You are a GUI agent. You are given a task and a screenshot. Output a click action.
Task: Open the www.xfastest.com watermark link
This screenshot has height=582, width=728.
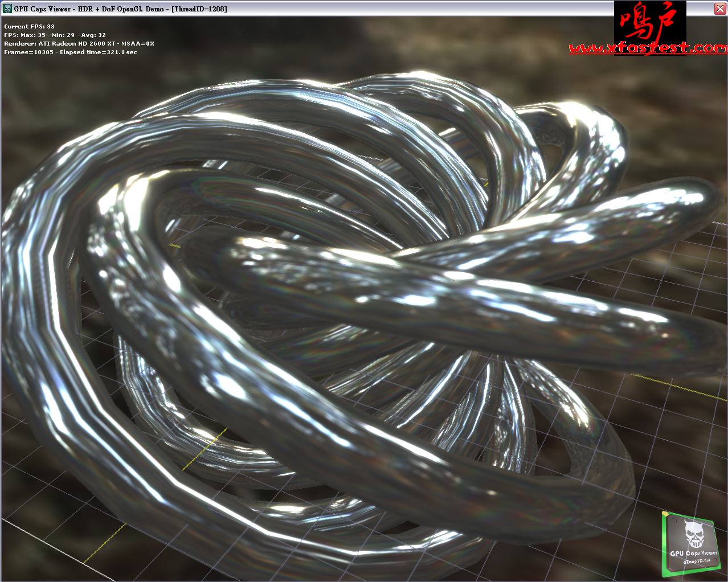[x=648, y=48]
